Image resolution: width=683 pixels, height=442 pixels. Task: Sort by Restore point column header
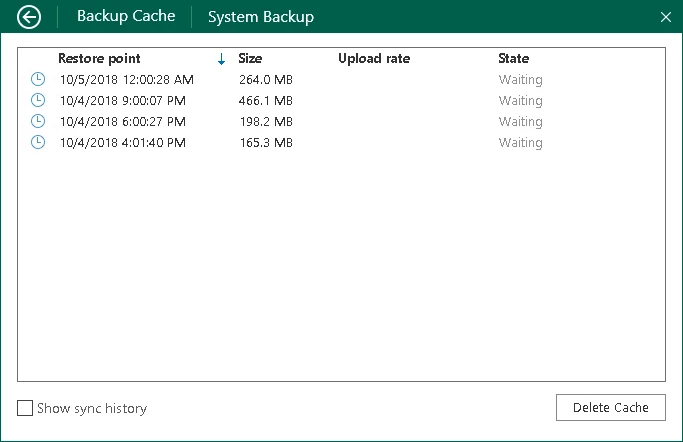click(99, 59)
